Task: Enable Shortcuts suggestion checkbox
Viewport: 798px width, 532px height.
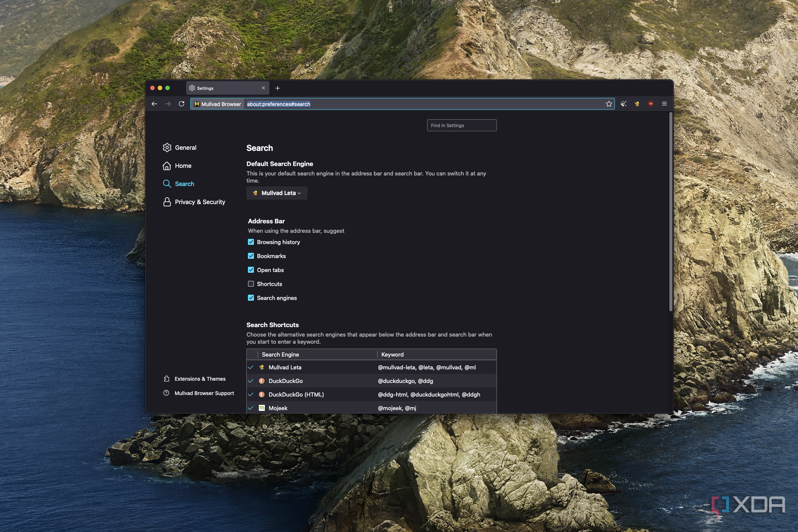Action: (251, 284)
